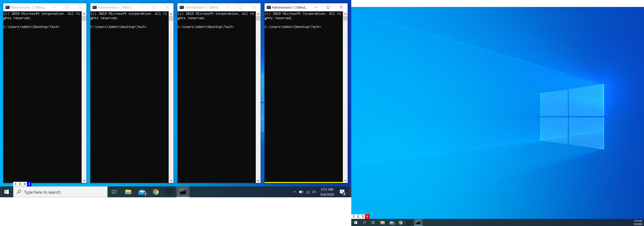Click scroll-down arrow in the first Command Prompt
This screenshot has height=226, width=644.
tap(84, 181)
